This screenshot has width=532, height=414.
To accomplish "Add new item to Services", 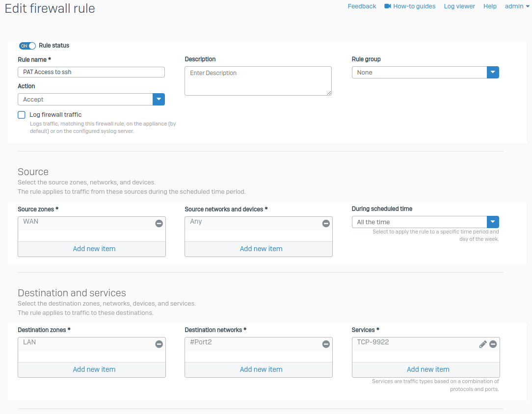I will 427,369.
